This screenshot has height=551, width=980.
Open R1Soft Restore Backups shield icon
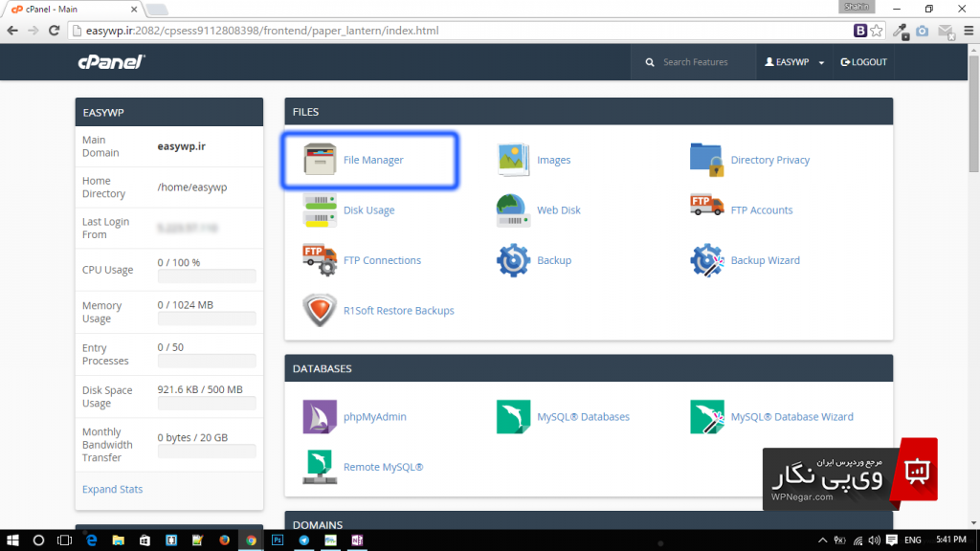[320, 311]
